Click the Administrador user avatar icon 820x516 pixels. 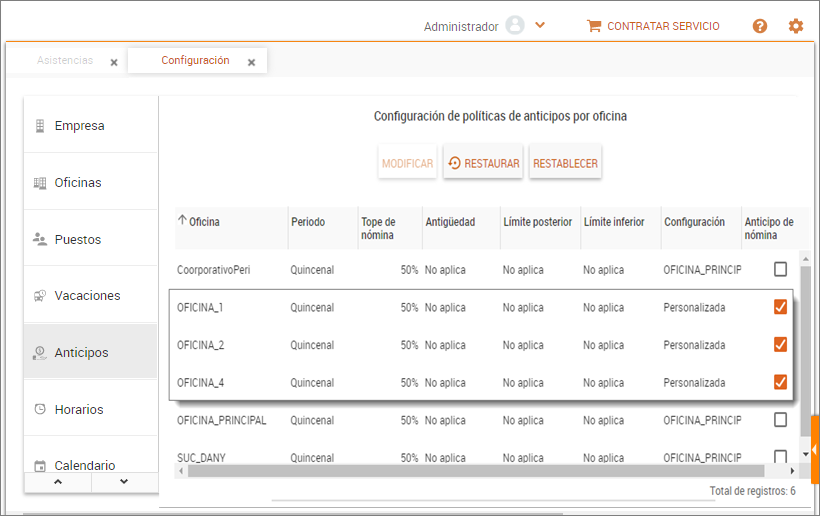point(515,26)
